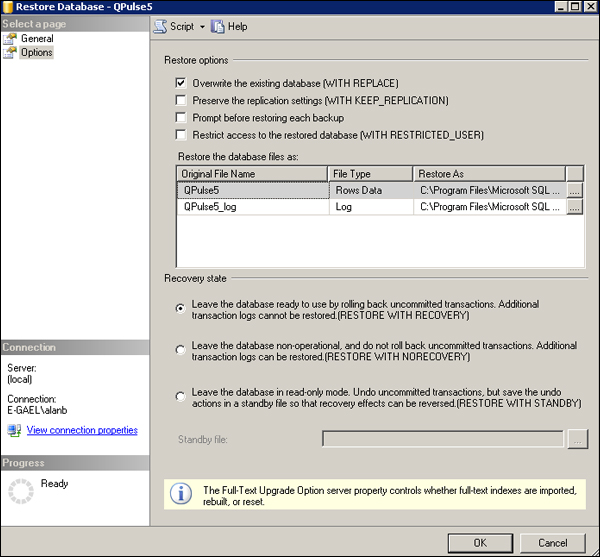Click the progress spinner icon
Image resolution: width=600 pixels, height=557 pixels.
(21, 491)
